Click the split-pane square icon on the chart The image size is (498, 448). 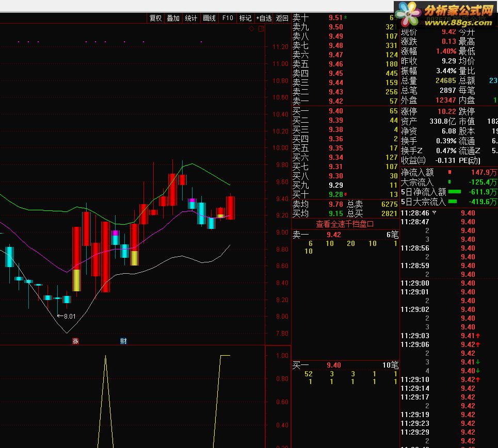pyautogui.click(x=261, y=28)
